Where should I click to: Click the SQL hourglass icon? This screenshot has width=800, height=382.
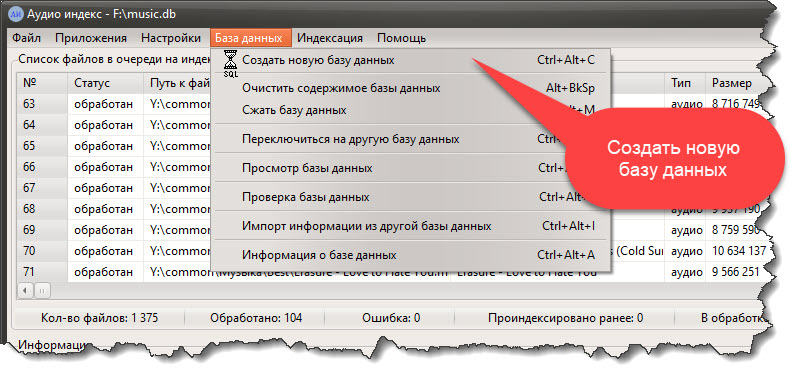231,64
